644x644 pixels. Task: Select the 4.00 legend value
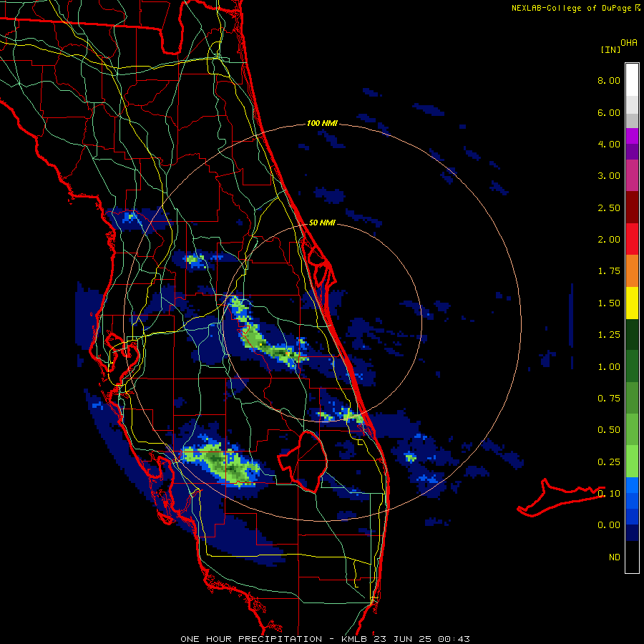click(609, 144)
